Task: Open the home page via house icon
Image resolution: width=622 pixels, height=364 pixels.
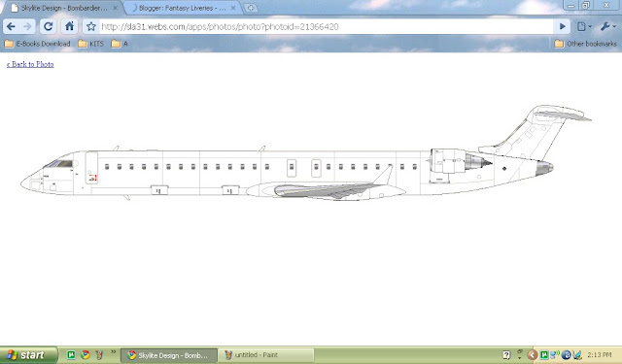Action: point(69,26)
